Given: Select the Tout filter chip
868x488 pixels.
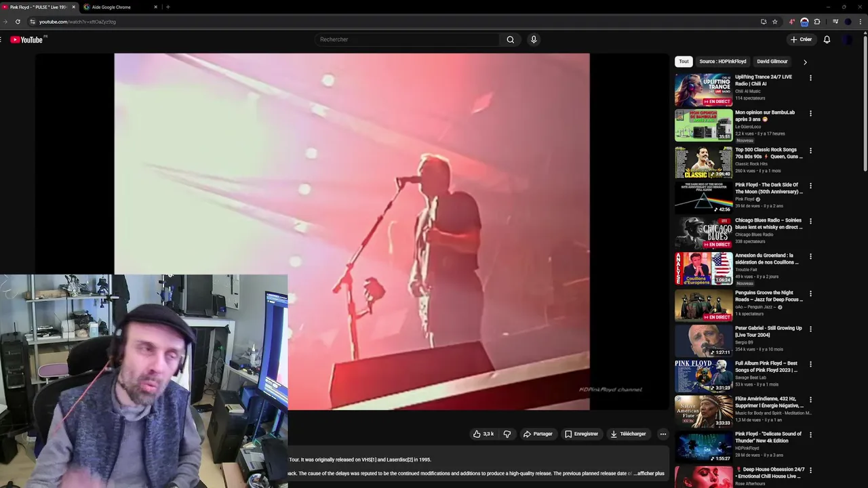Looking at the screenshot, I should click(x=684, y=62).
